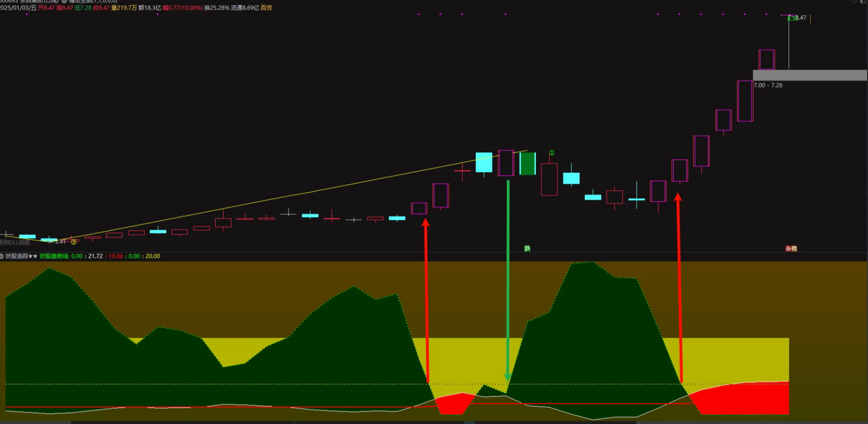Click the solid green candlestick
This screenshot has width=868, height=424.
pos(528,164)
